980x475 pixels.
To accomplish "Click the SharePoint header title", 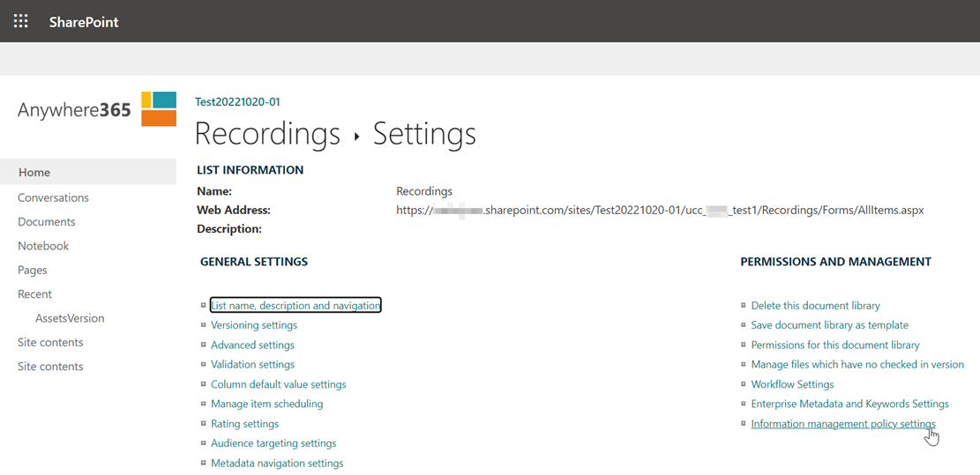I will pos(84,22).
